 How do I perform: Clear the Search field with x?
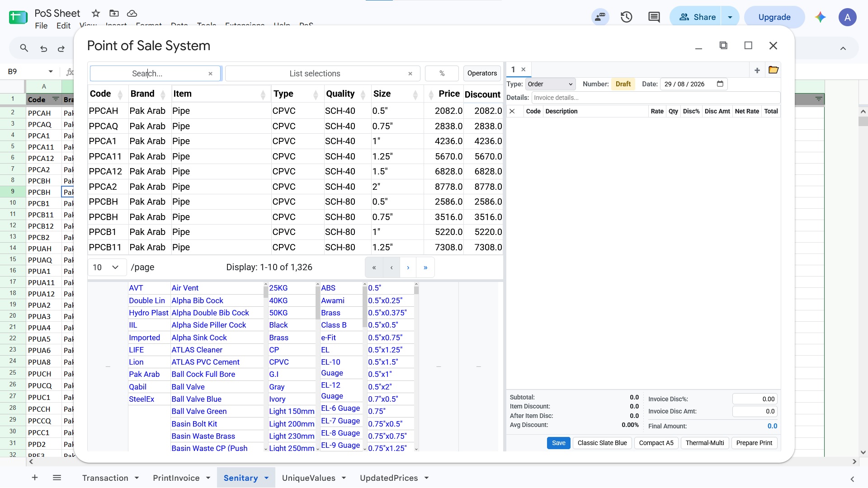tap(210, 74)
